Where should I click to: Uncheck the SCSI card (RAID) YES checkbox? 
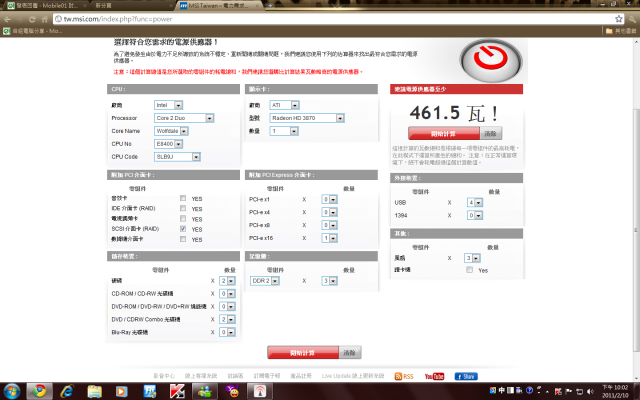183,229
